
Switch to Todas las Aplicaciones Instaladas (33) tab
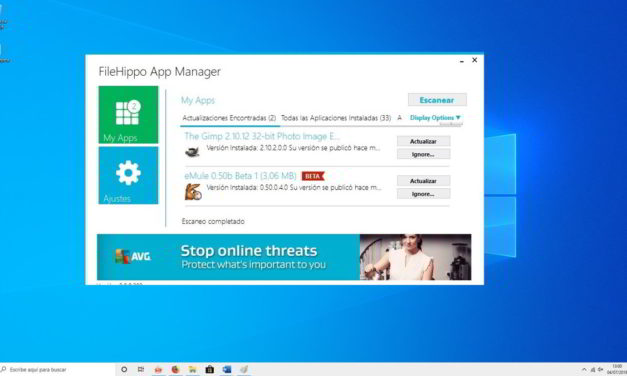pos(336,118)
